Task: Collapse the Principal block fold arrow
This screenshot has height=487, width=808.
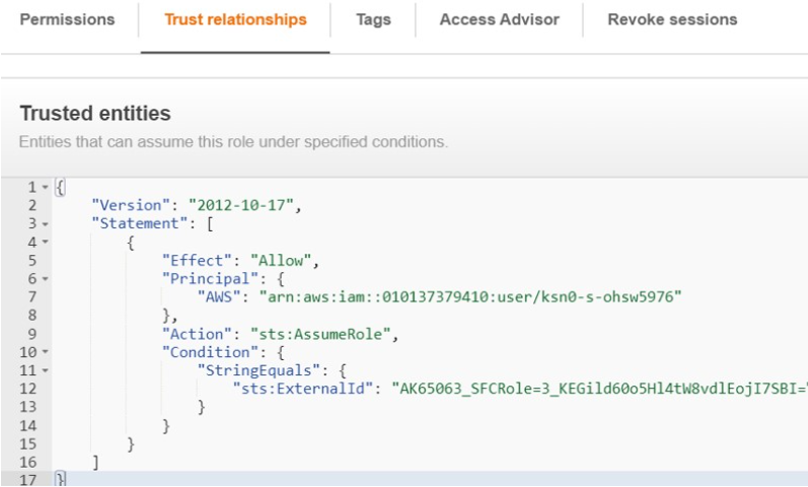Action: [45, 279]
